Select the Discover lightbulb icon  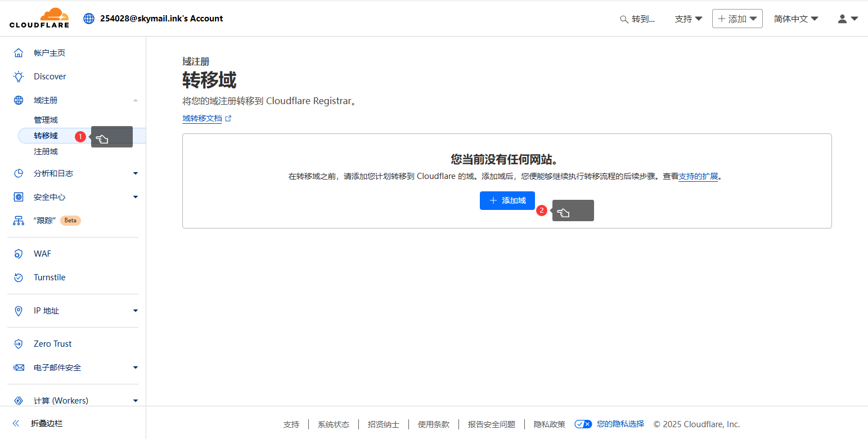(x=19, y=76)
